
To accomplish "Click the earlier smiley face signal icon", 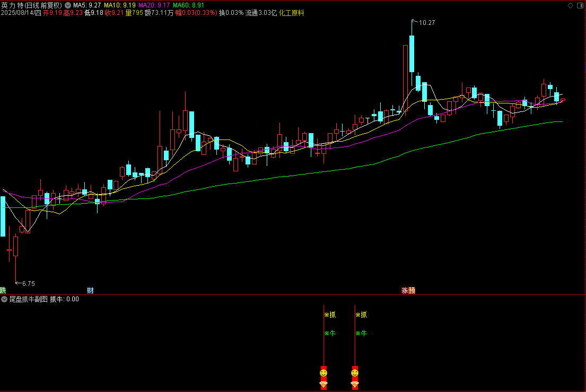I will pyautogui.click(x=323, y=373).
